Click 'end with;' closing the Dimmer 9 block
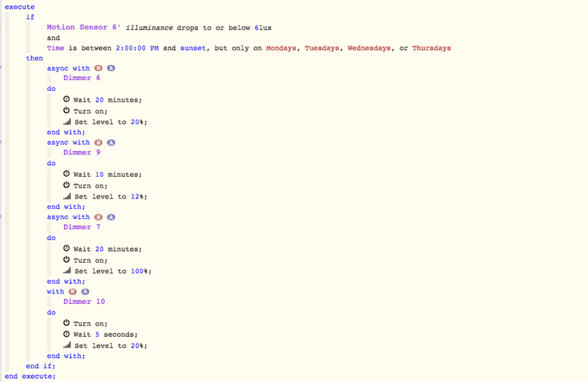The height and width of the screenshot is (382, 588). [x=66, y=207]
